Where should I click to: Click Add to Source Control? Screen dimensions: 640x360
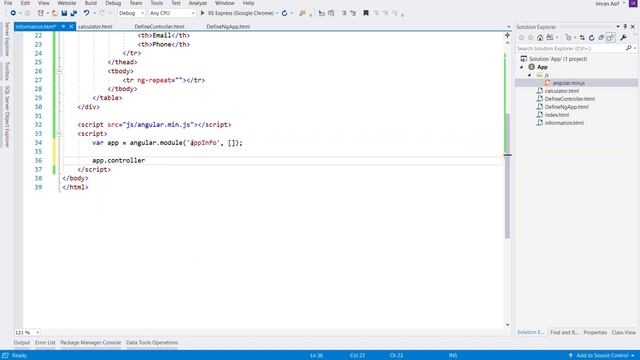(602, 356)
